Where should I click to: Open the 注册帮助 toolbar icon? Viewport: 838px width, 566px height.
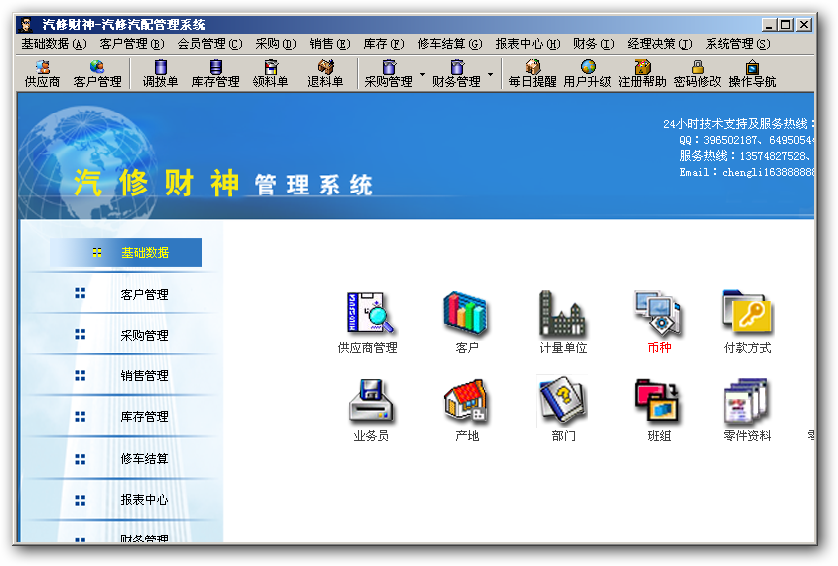[642, 73]
